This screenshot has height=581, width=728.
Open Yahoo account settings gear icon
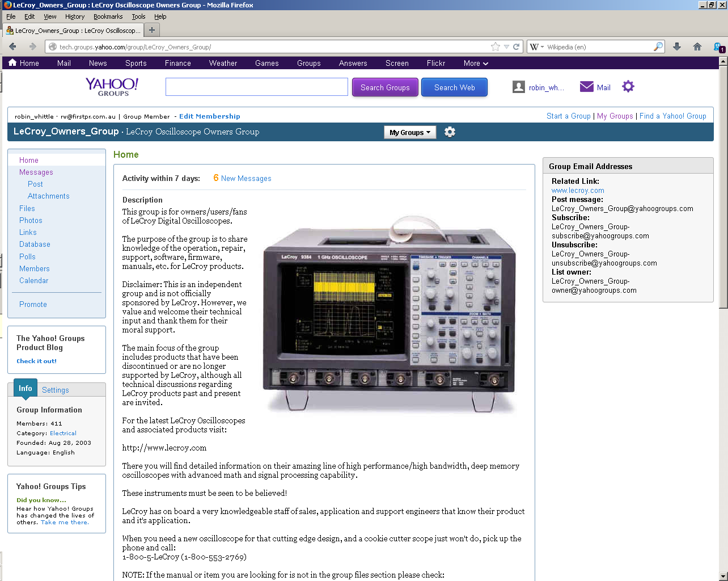pyautogui.click(x=628, y=87)
